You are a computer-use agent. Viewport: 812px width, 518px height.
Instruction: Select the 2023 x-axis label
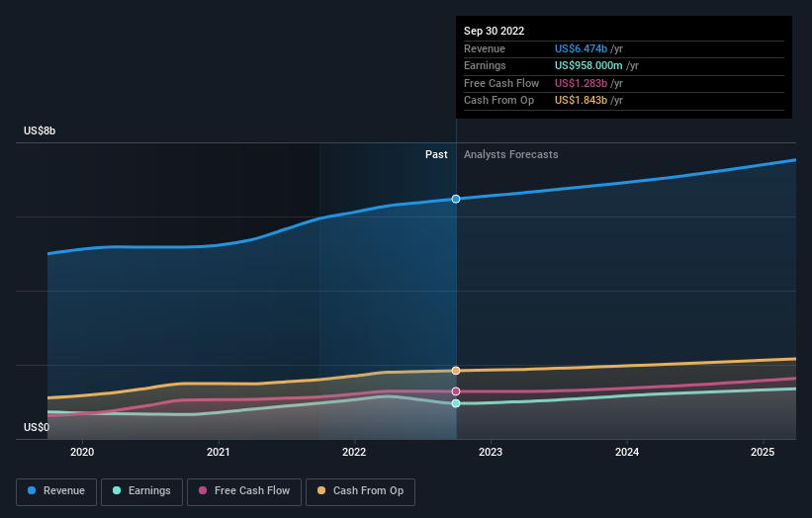[x=491, y=452]
